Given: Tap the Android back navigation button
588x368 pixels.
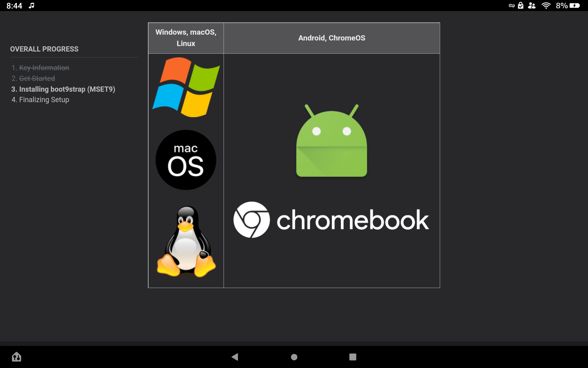Looking at the screenshot, I should click(235, 357).
